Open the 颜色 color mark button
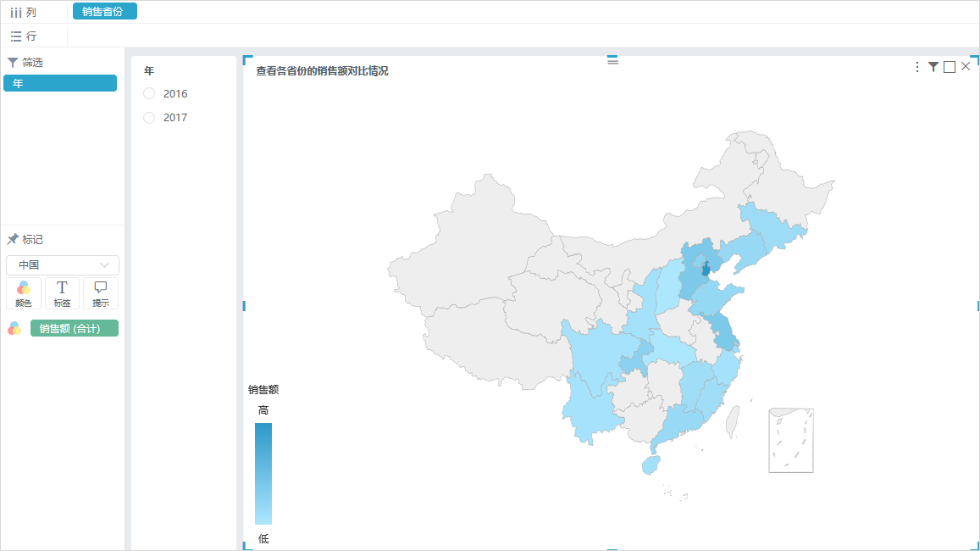Screen dimensions: 980x551 [24, 293]
